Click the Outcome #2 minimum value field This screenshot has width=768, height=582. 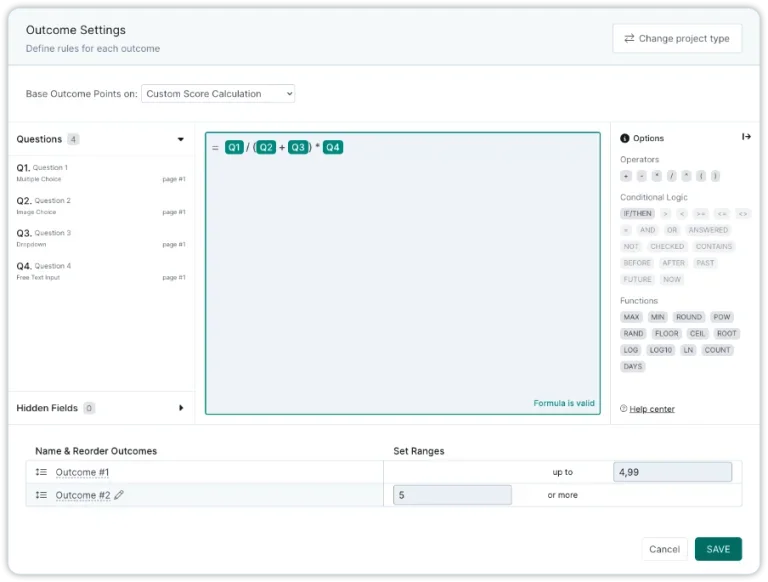click(x=452, y=495)
